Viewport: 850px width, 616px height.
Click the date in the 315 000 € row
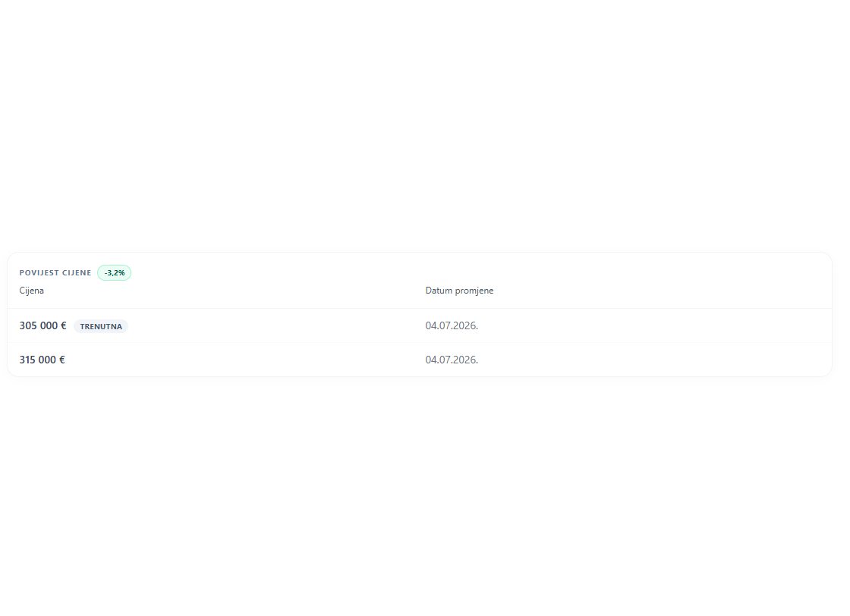[x=452, y=360]
